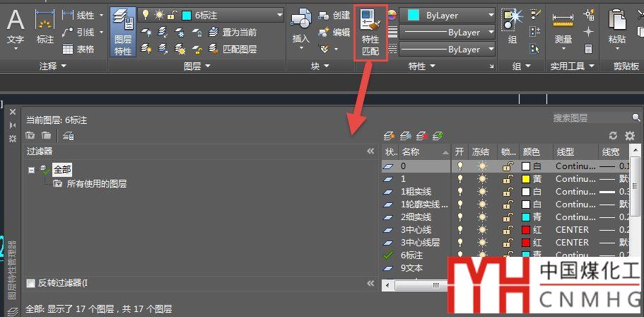Toggle the lock for layer 3中心线层

pyautogui.click(x=508, y=243)
